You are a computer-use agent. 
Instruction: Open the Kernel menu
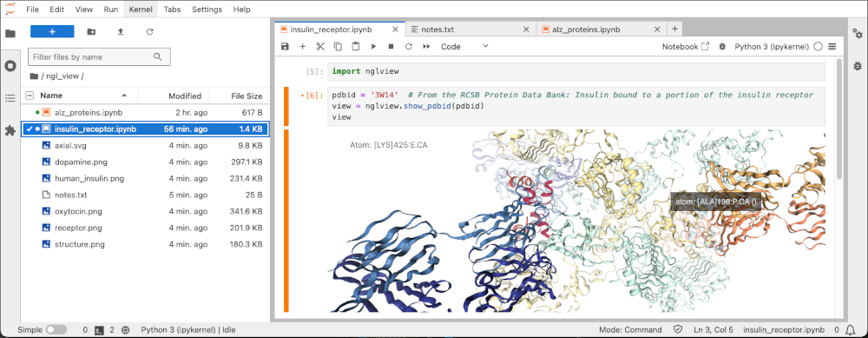click(140, 10)
